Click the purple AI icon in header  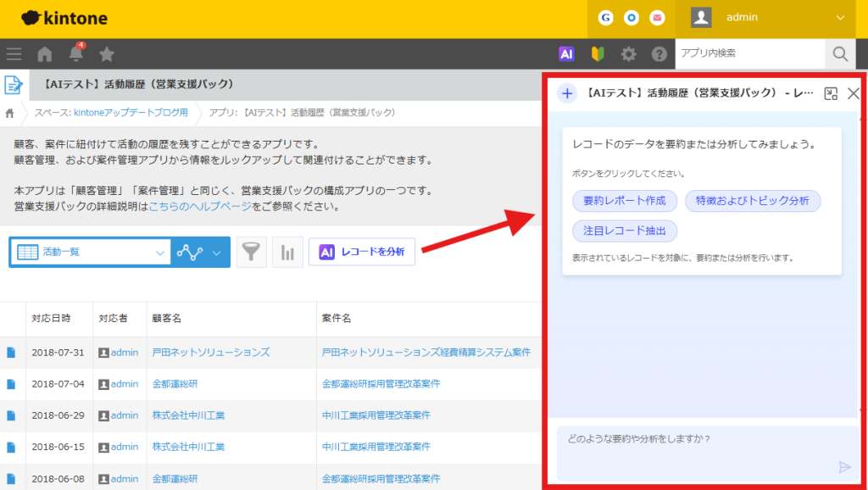[566, 54]
